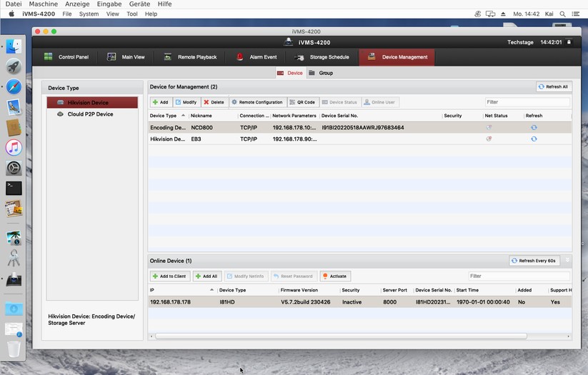Viewport: 588px width, 375px height.
Task: Select Hikvision Device in device types
Action: 92,102
